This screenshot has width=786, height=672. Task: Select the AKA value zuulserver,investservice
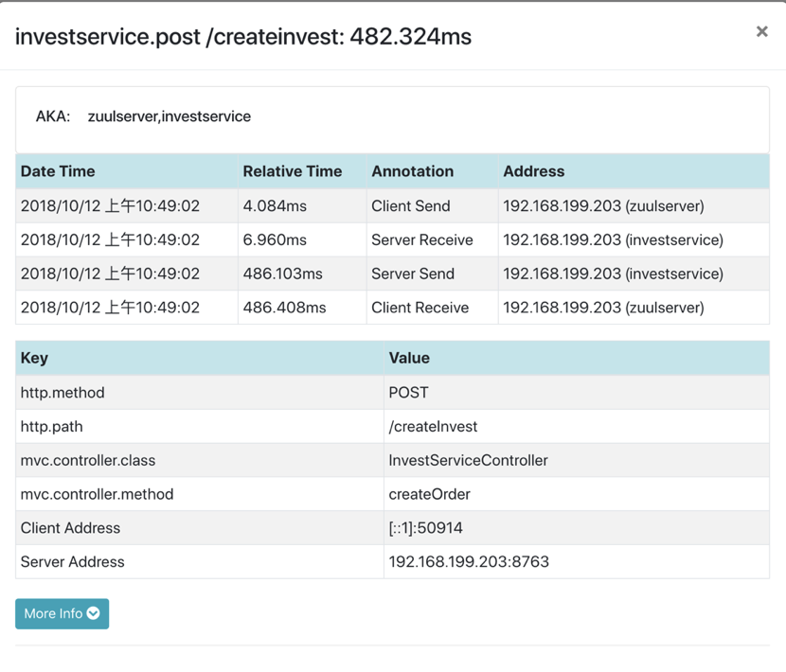[170, 116]
